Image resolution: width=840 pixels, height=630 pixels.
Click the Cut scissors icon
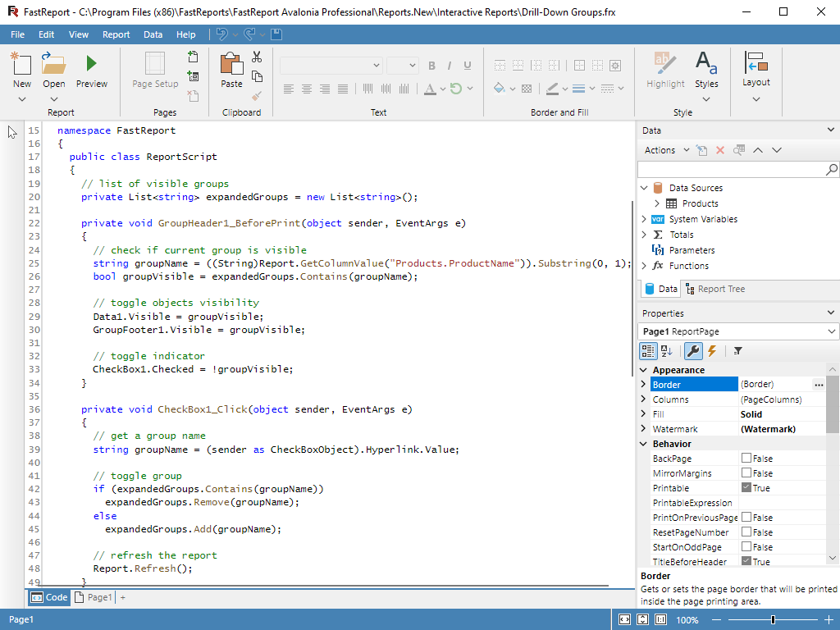[257, 57]
